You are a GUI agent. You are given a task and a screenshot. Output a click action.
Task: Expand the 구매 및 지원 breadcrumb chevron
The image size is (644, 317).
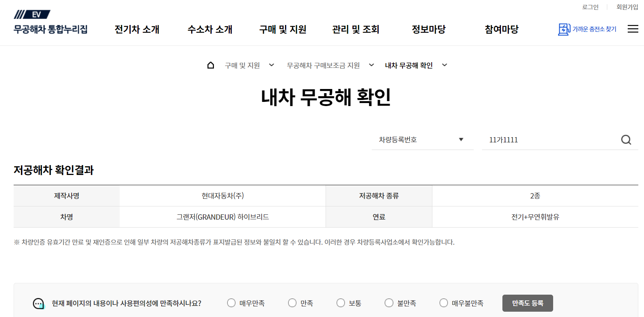(271, 65)
